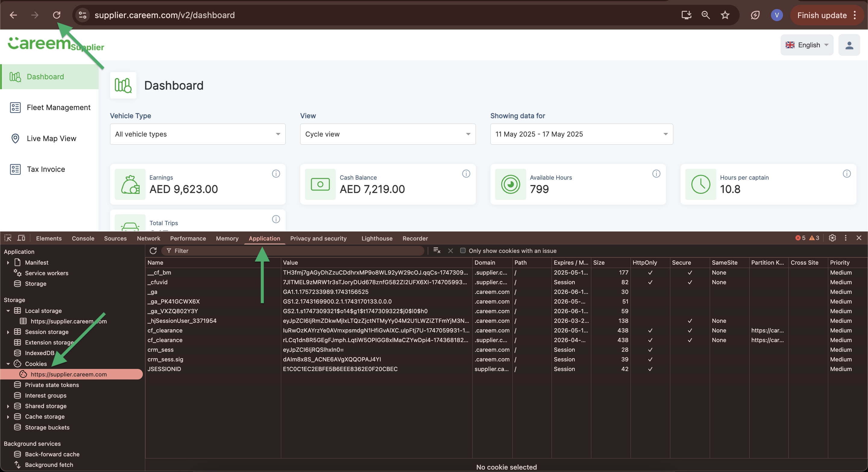Open Fleet Management in the sidebar
The width and height of the screenshot is (868, 472).
pos(50,108)
